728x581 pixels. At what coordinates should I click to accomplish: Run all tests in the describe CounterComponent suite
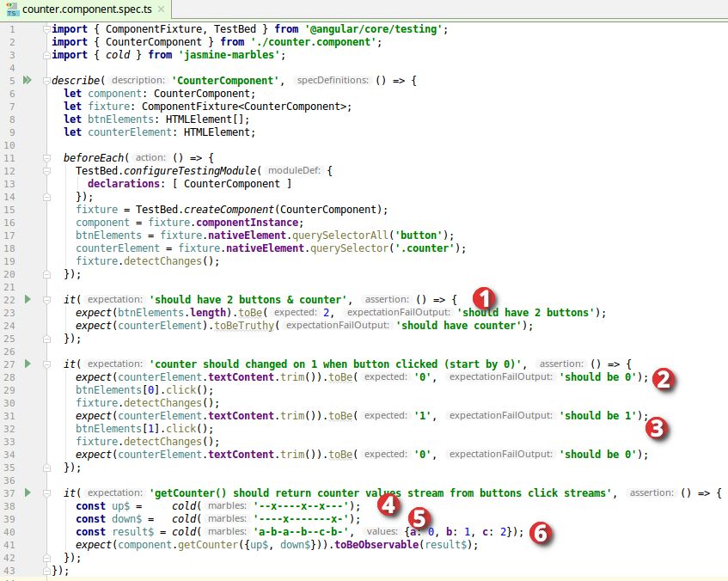[x=28, y=80]
